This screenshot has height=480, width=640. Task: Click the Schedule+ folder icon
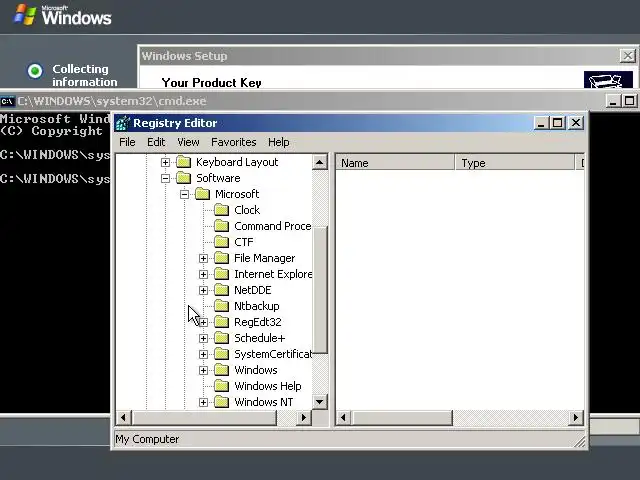(x=222, y=338)
